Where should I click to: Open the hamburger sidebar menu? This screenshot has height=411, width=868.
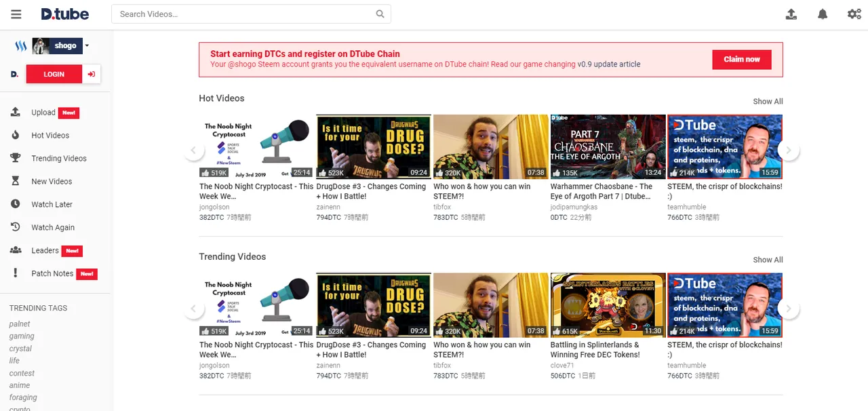(x=16, y=14)
